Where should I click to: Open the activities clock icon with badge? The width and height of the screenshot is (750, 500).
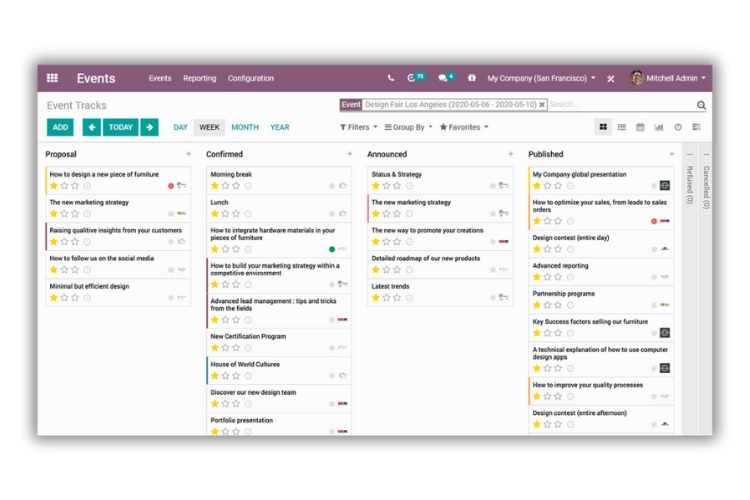point(416,77)
